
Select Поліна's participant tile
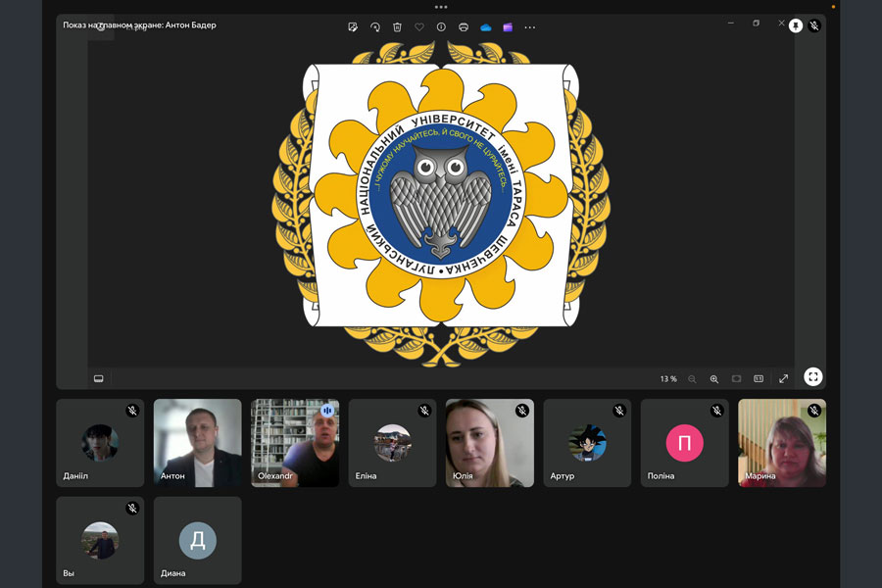pos(684,443)
